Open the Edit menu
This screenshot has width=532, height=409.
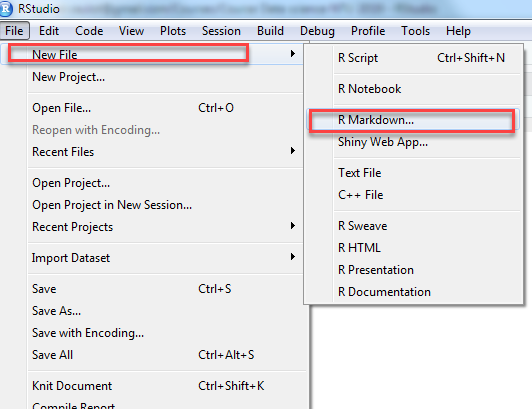coord(49,31)
